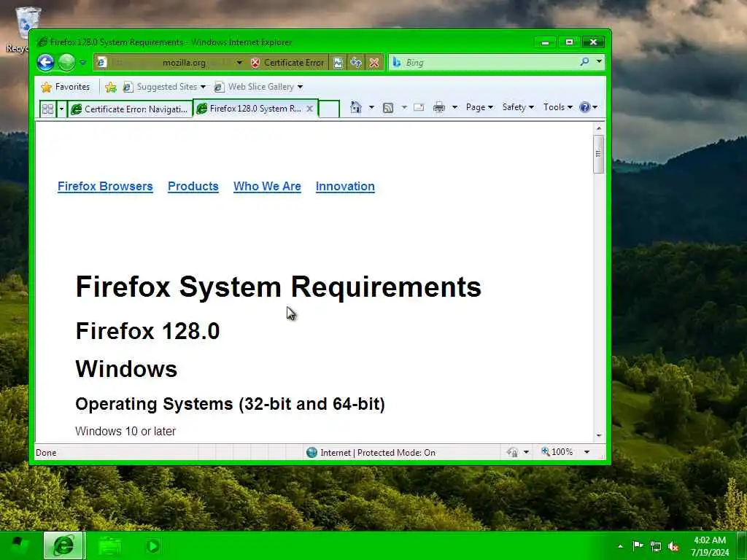Click the network tray icon
This screenshot has height=560, width=747.
click(656, 547)
